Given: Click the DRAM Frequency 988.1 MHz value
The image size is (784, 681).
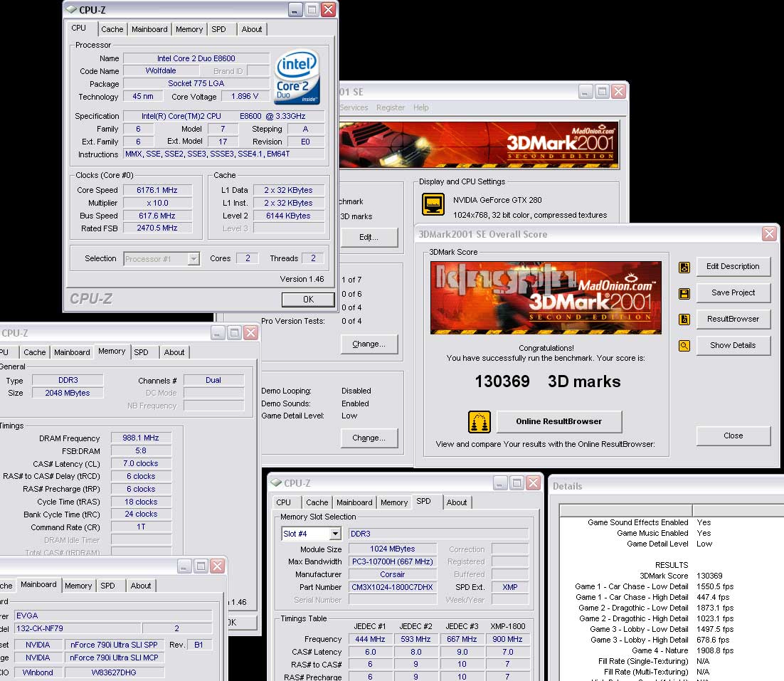Looking at the screenshot, I should 141,438.
